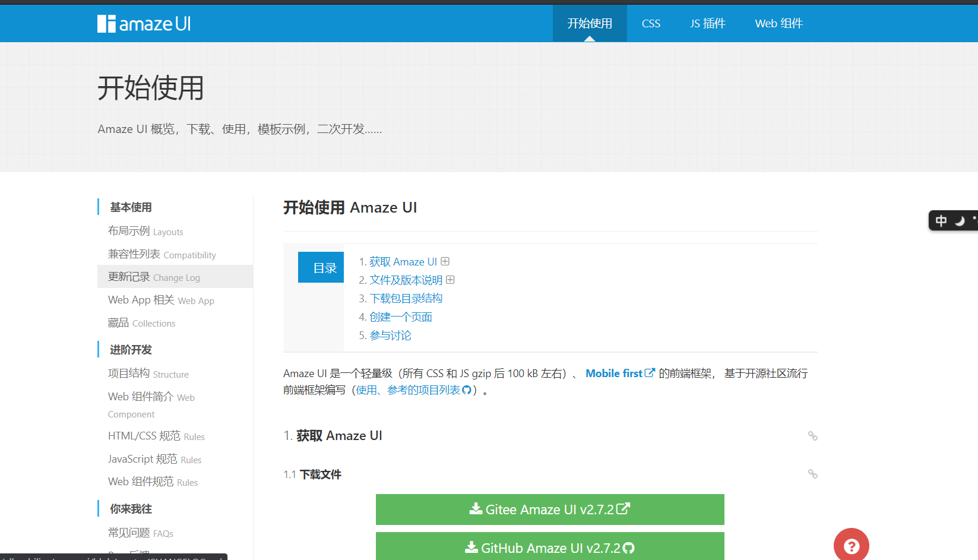
Task: Download Gitee Amaze UI v2.7.2
Action: pos(550,510)
